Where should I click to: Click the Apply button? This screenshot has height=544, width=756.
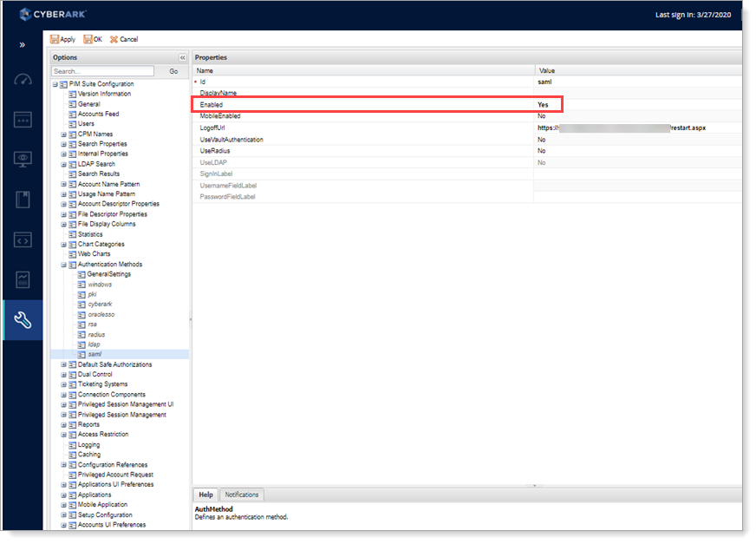point(63,39)
